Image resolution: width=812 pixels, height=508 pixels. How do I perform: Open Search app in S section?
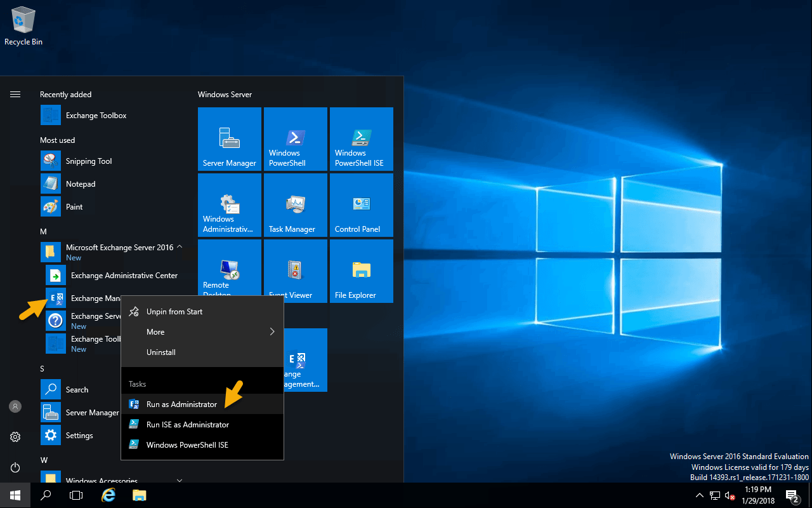point(77,390)
